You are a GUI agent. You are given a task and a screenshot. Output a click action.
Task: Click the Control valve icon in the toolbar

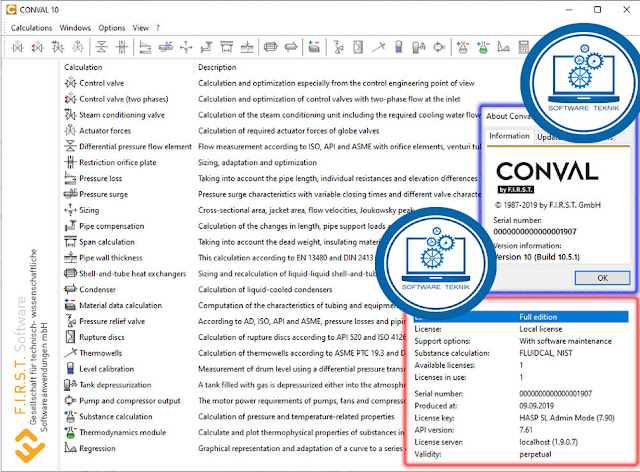(x=18, y=47)
